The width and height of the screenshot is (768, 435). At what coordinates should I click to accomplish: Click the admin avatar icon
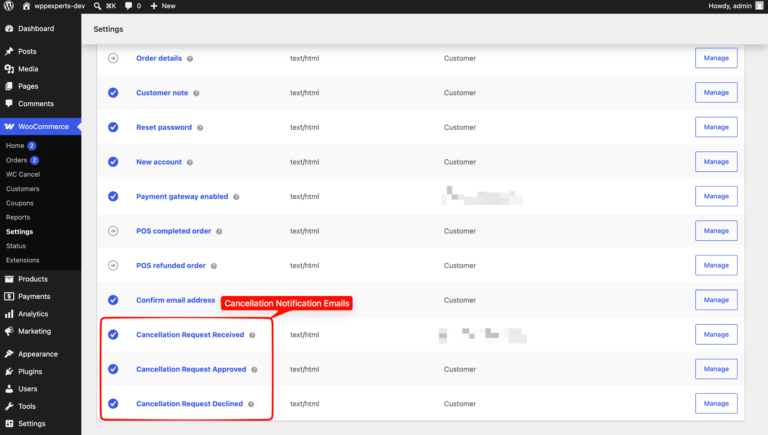pyautogui.click(x=759, y=6)
